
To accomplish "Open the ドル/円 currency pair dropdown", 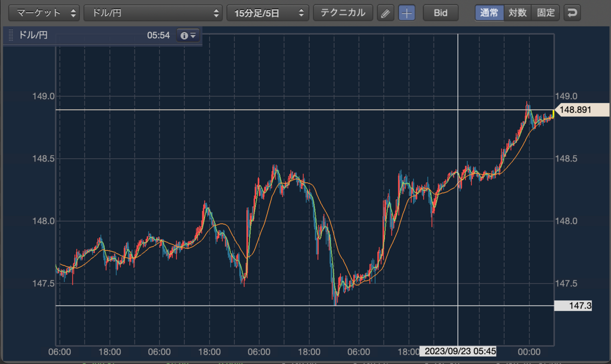I will click(x=153, y=13).
